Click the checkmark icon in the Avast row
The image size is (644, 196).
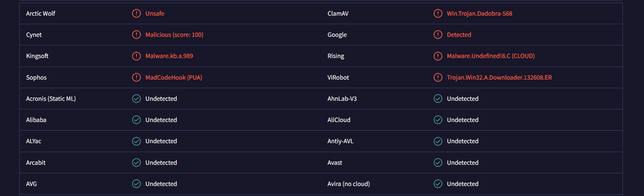point(438,163)
